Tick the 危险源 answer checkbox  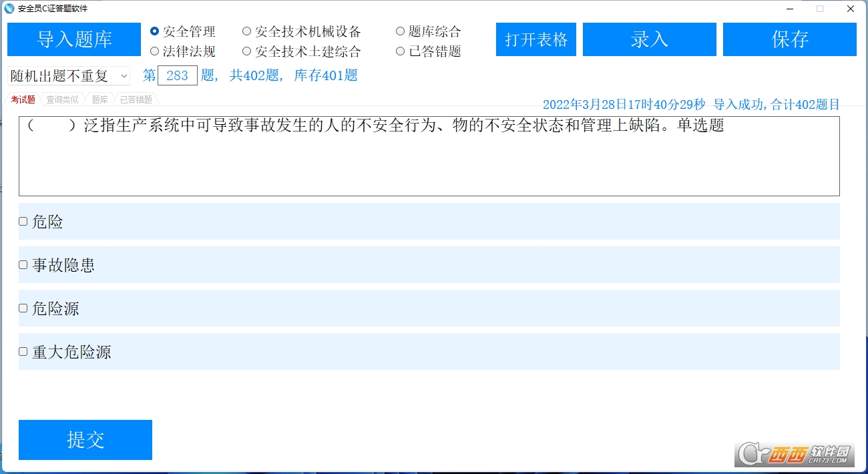click(x=23, y=308)
